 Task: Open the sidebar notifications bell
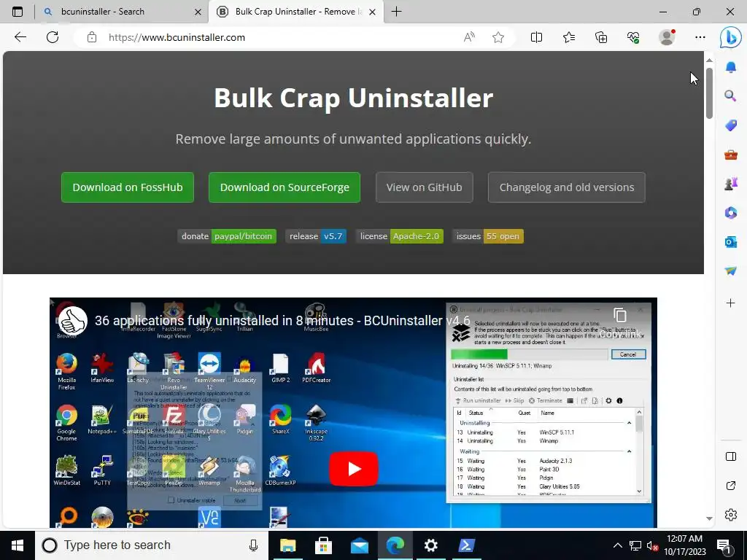(731, 67)
